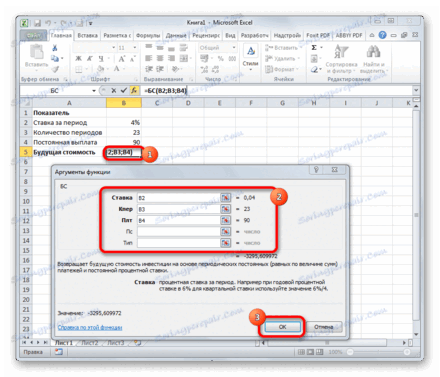The height and width of the screenshot is (377, 440).
Task: Click the formula bar cancel X icon
Action: click(x=114, y=91)
